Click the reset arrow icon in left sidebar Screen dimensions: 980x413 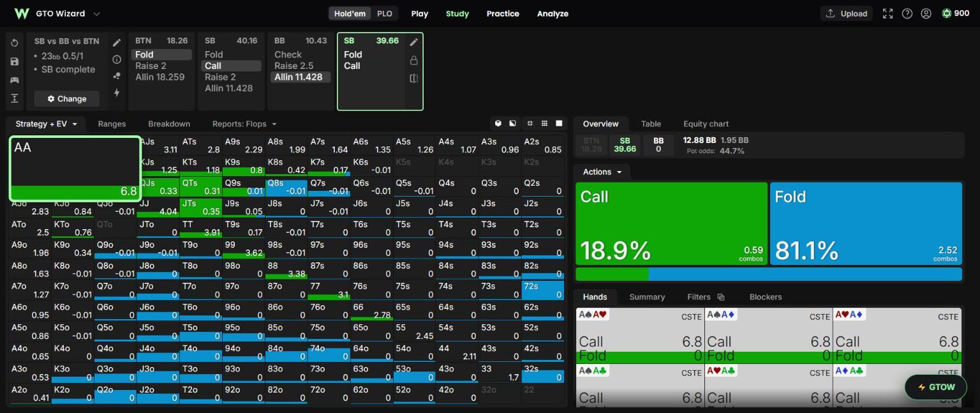click(15, 43)
